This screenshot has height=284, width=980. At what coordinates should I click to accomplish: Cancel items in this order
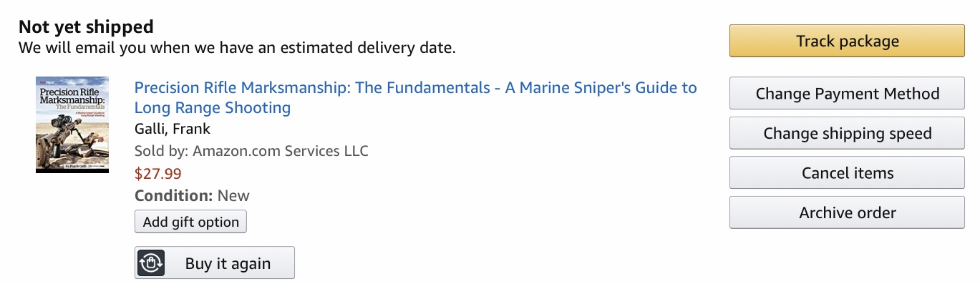[847, 172]
